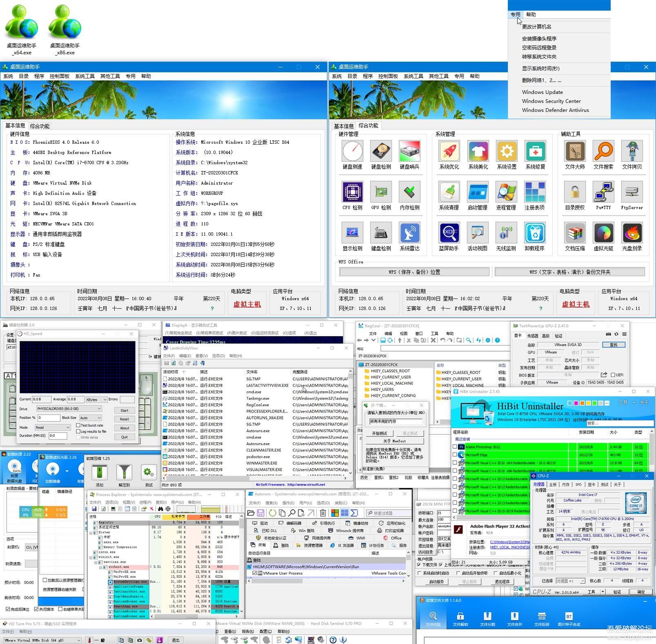The width and height of the screenshot is (656, 644).
Task: Choose 更改计算机名 from the open menu
Action: click(536, 27)
